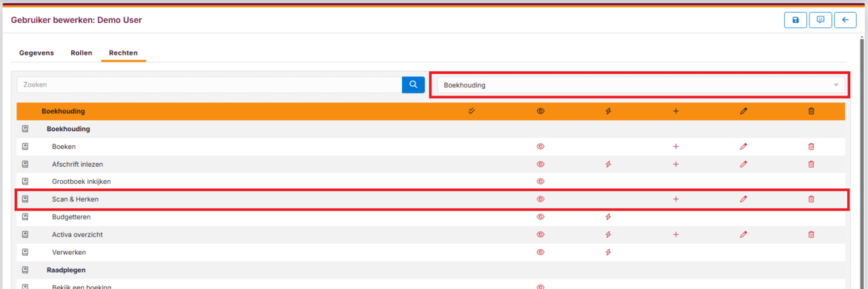Click the lightning icon in the orange header
868x289 pixels.
point(608,111)
